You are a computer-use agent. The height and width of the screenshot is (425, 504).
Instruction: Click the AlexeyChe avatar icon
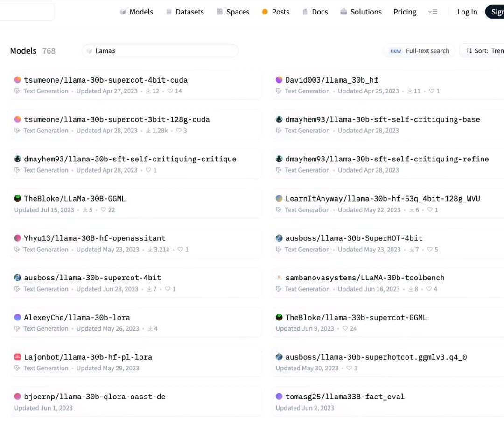18,317
